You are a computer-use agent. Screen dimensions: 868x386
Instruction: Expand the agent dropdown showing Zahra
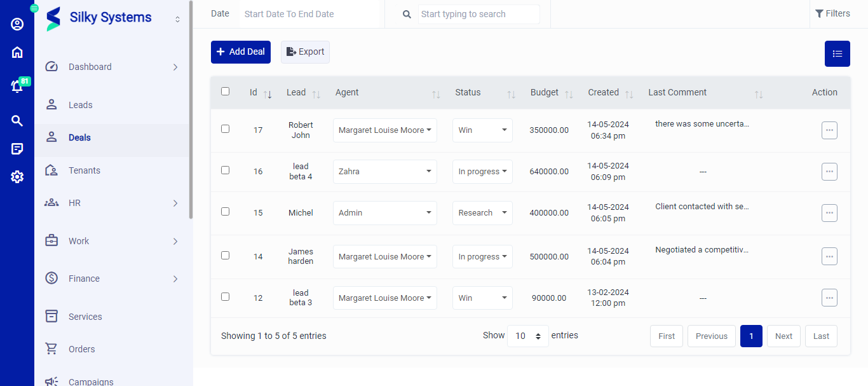pos(384,171)
